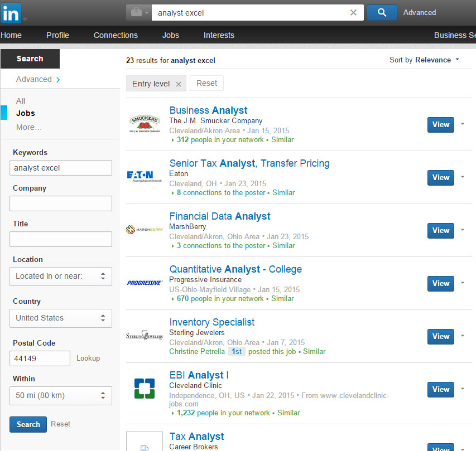Open the Within distance dropdown

(61, 396)
